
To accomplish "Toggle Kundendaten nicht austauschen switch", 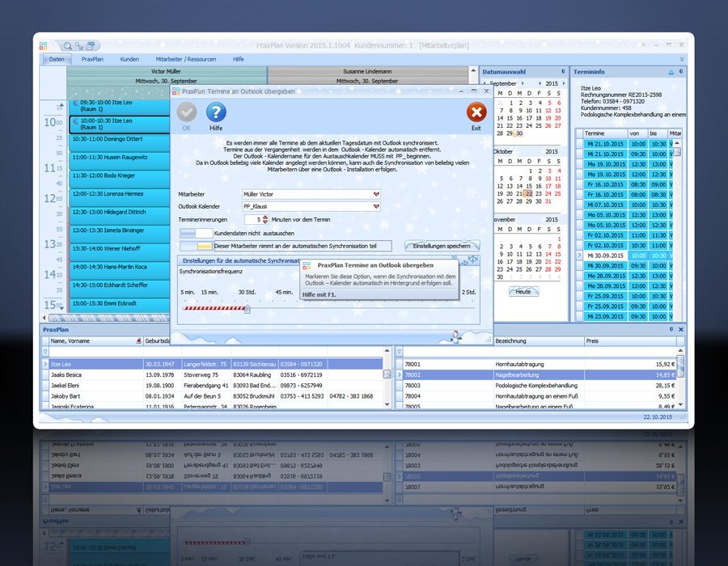I will click(196, 233).
